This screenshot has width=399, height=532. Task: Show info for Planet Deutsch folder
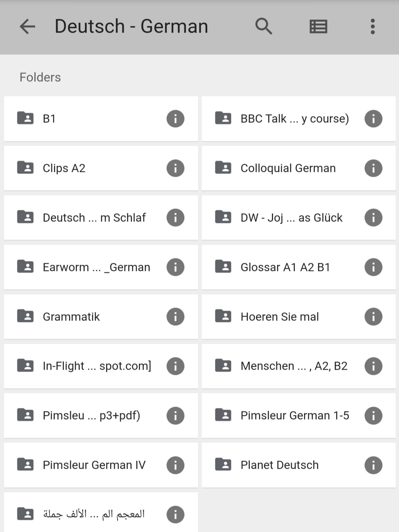point(373,465)
